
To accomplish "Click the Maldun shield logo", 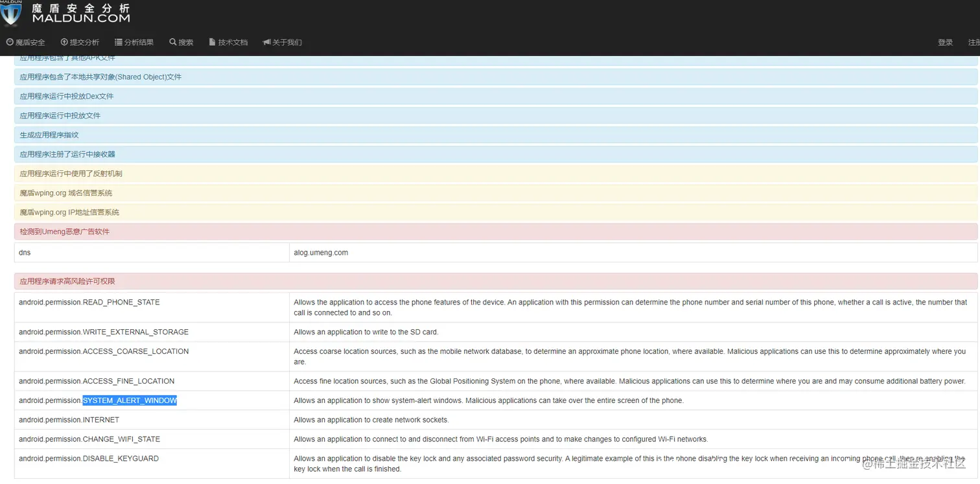I will [x=11, y=14].
